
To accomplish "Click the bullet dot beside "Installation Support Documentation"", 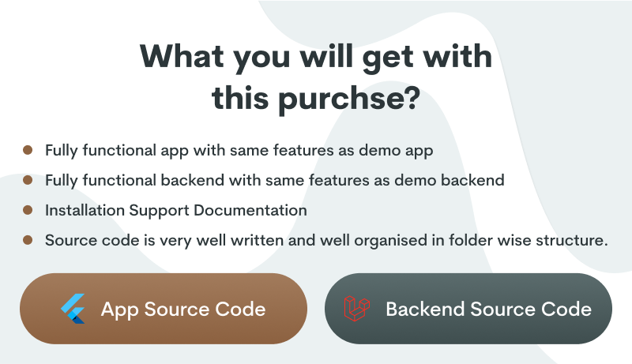I will (28, 210).
